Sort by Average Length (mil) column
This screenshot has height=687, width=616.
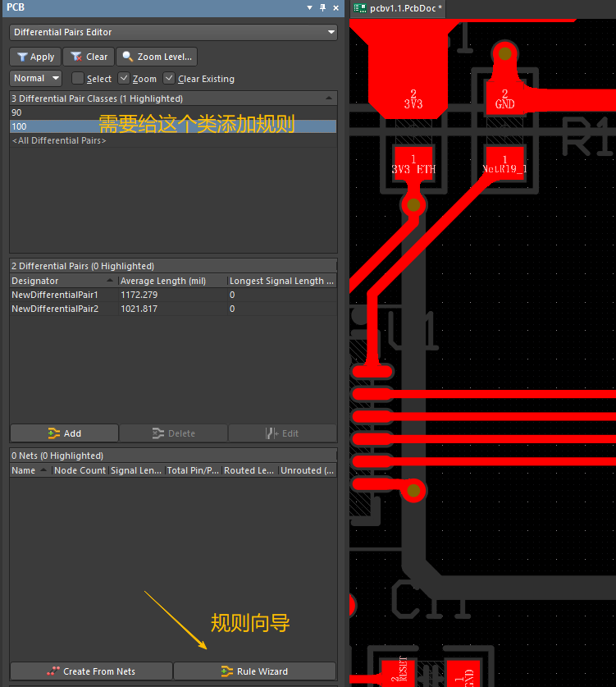(173, 281)
